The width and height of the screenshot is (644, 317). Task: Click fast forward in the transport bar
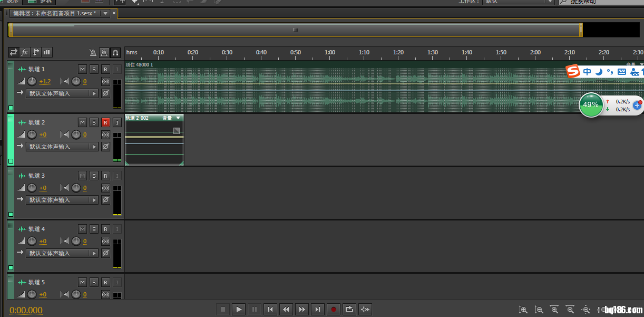click(x=301, y=310)
